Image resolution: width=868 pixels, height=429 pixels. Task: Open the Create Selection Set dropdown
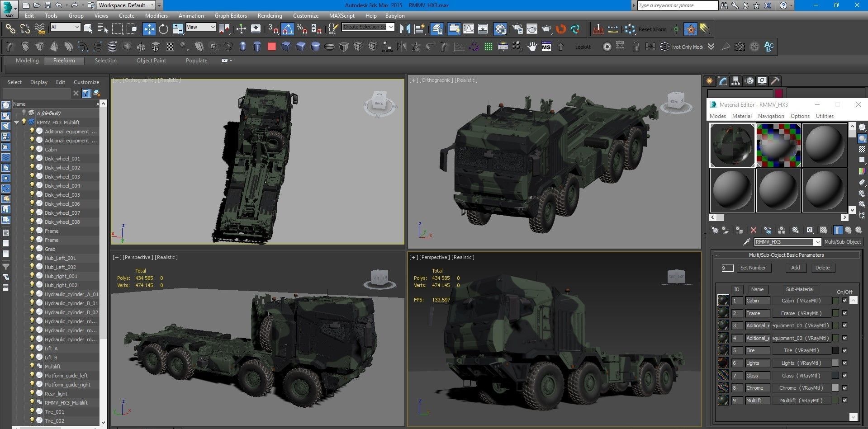[x=368, y=27]
